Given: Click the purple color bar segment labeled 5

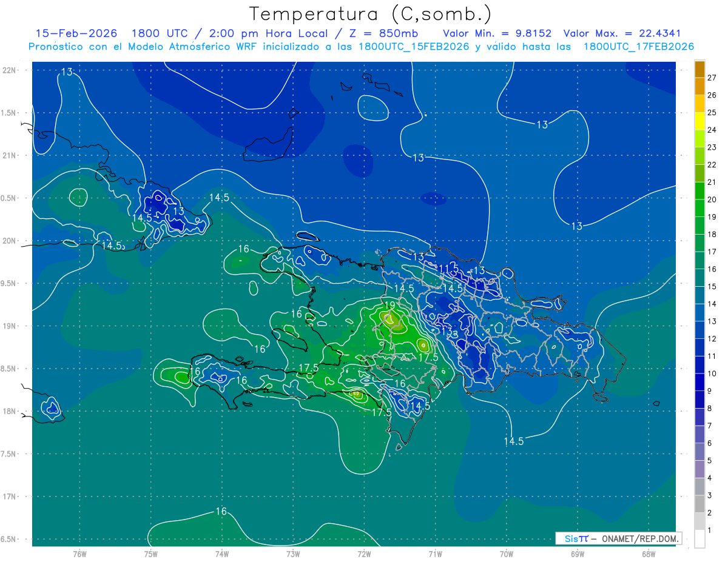Looking at the screenshot, I should pyautogui.click(x=699, y=452).
